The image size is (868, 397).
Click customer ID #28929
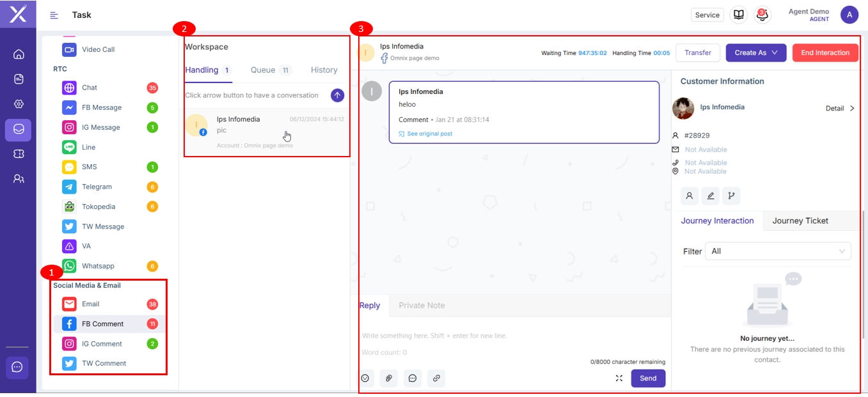pos(697,136)
